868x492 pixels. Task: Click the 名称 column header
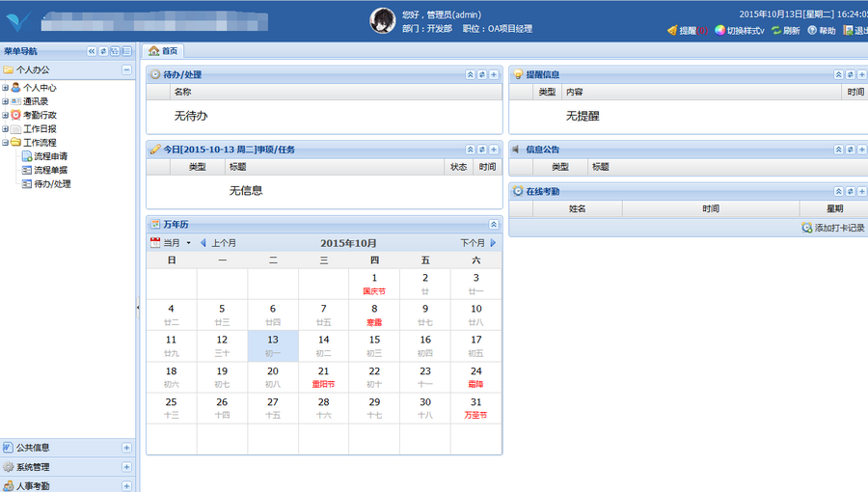336,92
